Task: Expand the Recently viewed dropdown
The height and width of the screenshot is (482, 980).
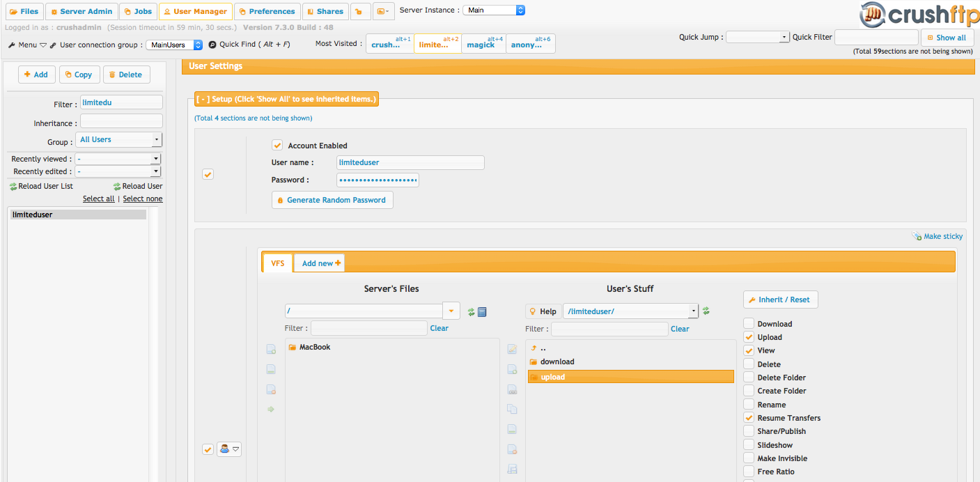Action: point(117,159)
